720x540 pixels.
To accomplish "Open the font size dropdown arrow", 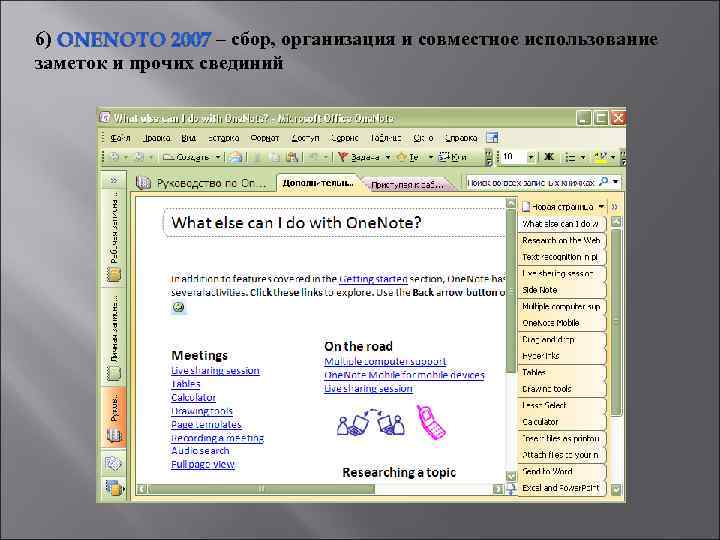I will pos(530,157).
